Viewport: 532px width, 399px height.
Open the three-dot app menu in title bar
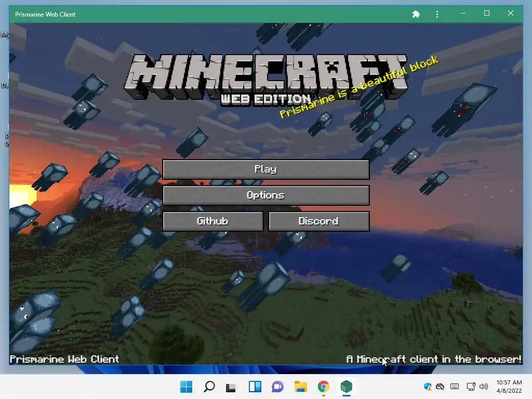point(437,14)
